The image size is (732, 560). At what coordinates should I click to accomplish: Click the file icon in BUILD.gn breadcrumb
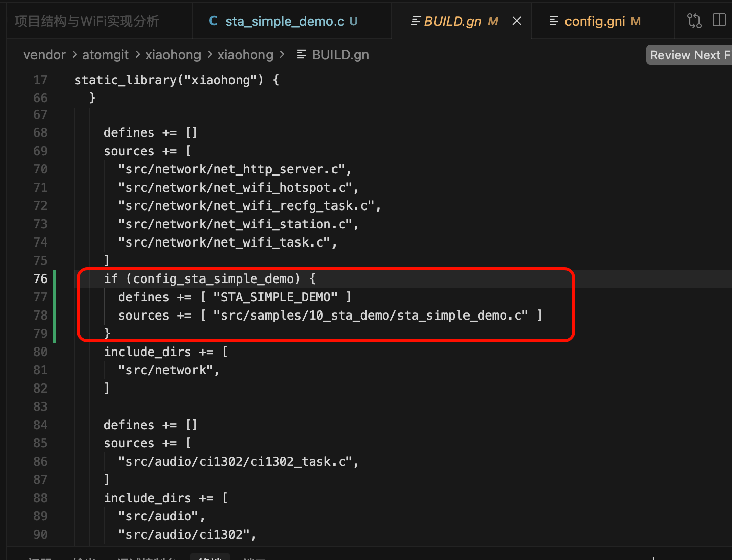(x=301, y=54)
